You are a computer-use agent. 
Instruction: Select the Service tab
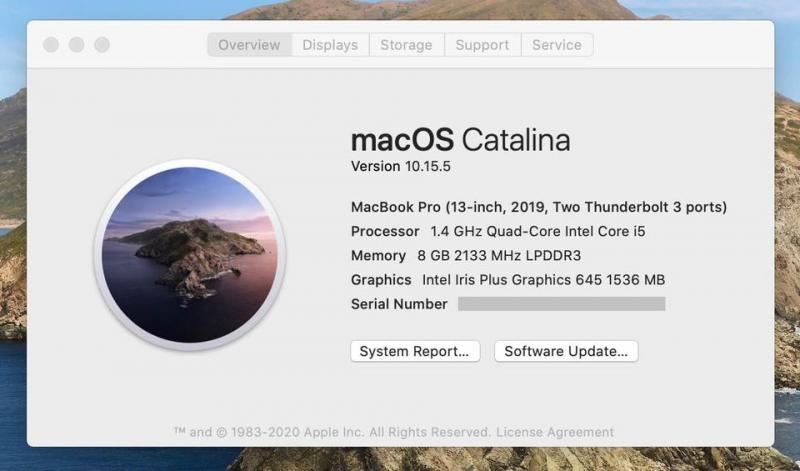[x=557, y=45]
